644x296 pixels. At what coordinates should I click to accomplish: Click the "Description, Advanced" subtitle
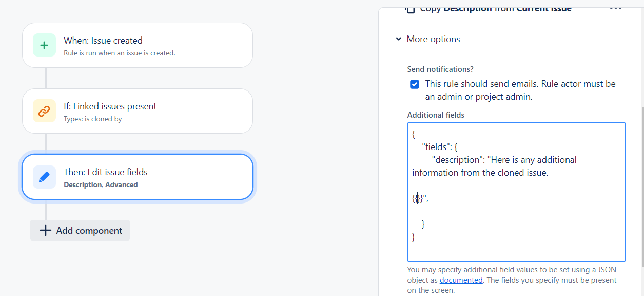tap(101, 184)
